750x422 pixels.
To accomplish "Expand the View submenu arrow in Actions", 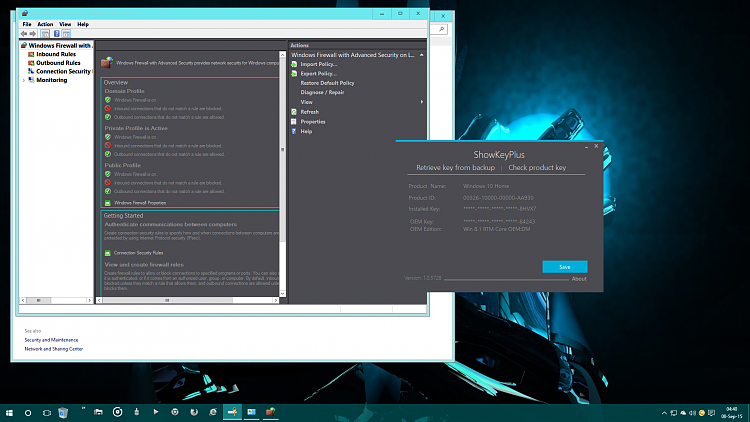I will coord(421,102).
